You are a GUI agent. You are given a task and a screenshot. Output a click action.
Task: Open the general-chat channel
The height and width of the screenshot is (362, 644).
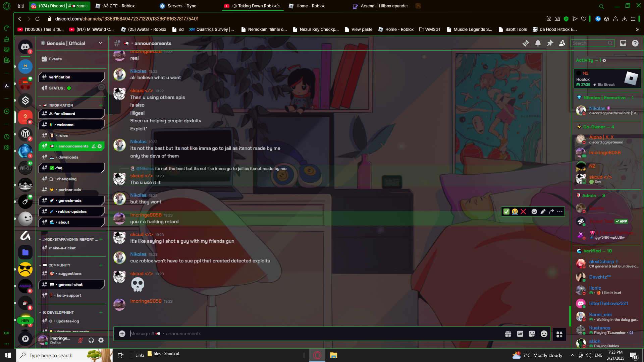tap(70, 285)
